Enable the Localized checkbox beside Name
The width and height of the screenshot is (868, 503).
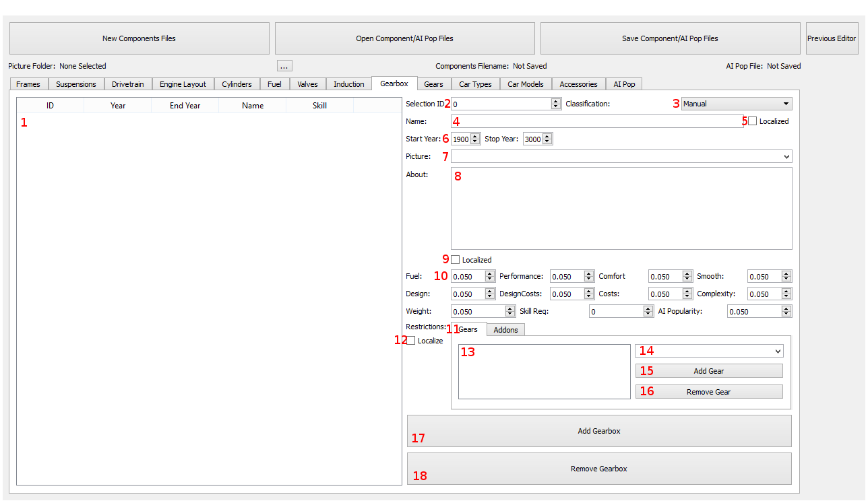pyautogui.click(x=753, y=121)
